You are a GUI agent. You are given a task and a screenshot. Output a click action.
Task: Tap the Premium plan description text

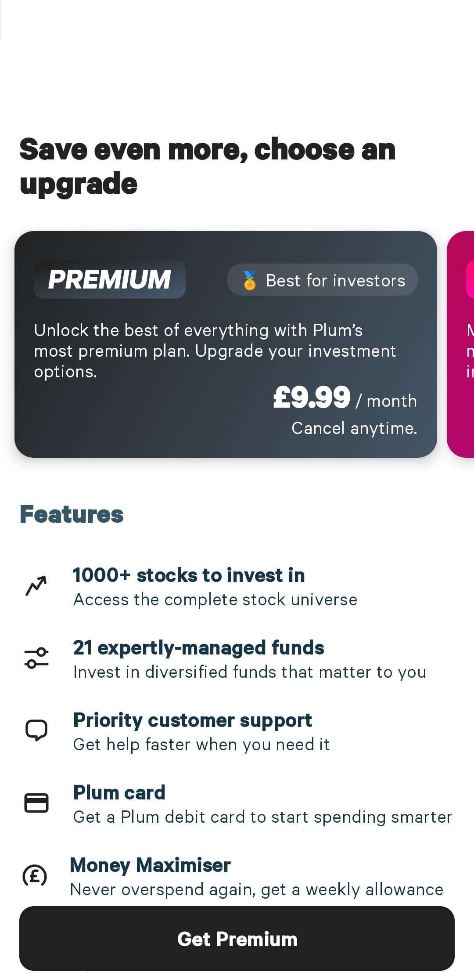point(215,351)
